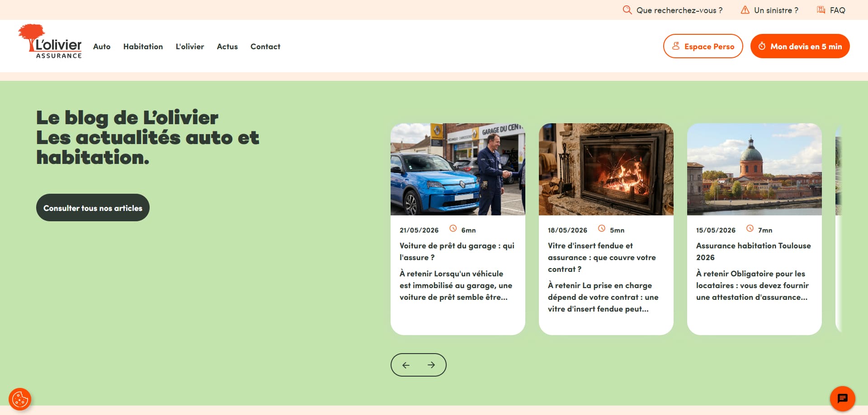Click the clock icon next to 5mn
The width and height of the screenshot is (868, 415).
602,228
